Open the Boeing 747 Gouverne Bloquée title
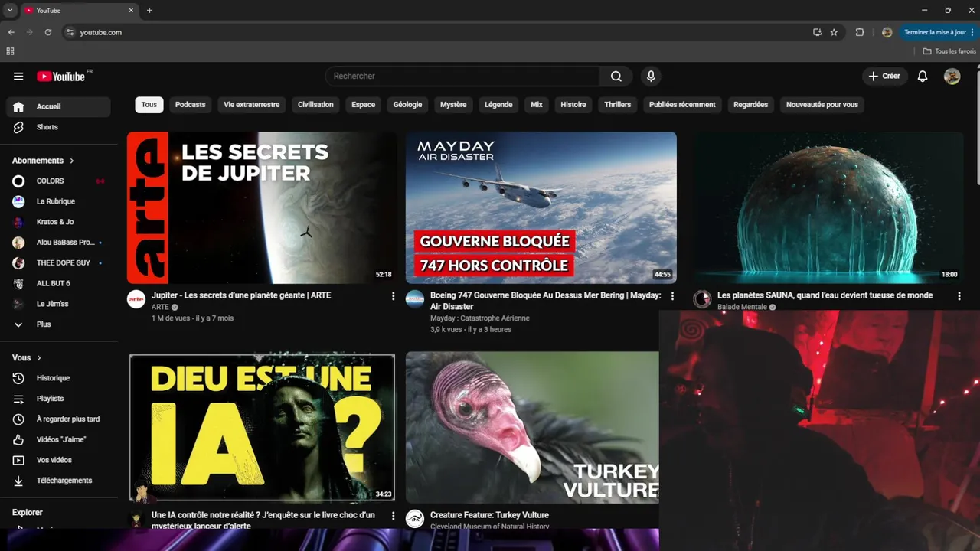 (x=545, y=301)
